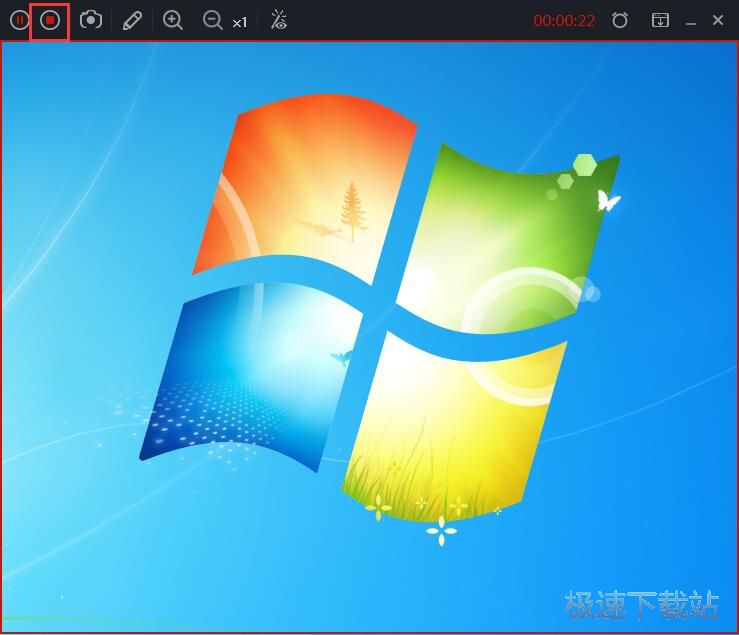Toggle the mouse click effect icon
Viewport: 739px width, 635px height.
pyautogui.click(x=279, y=20)
